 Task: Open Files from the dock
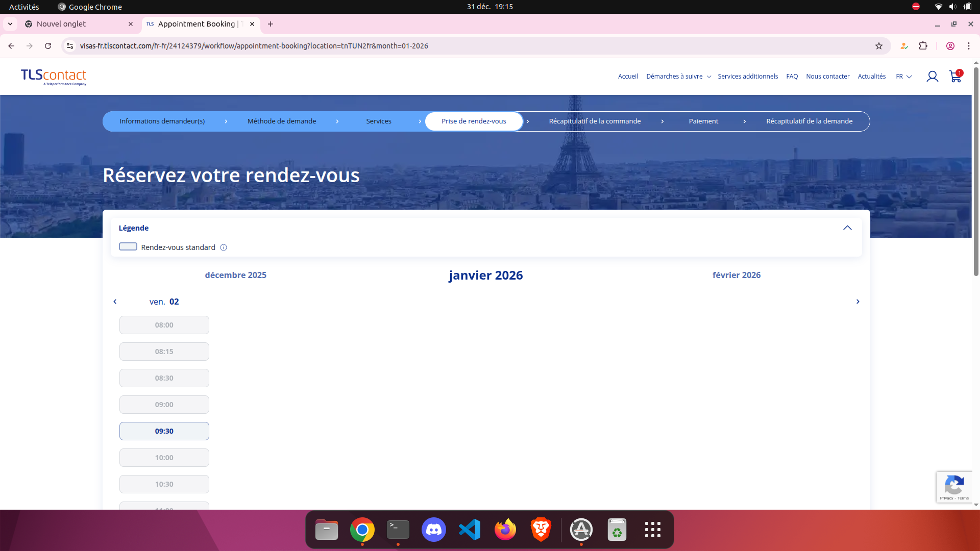(x=327, y=530)
